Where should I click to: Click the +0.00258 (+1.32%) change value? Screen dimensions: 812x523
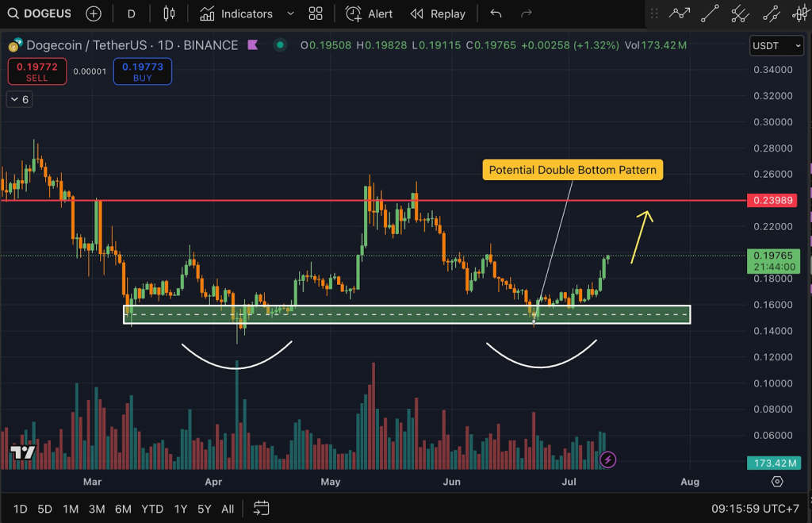[x=569, y=45]
